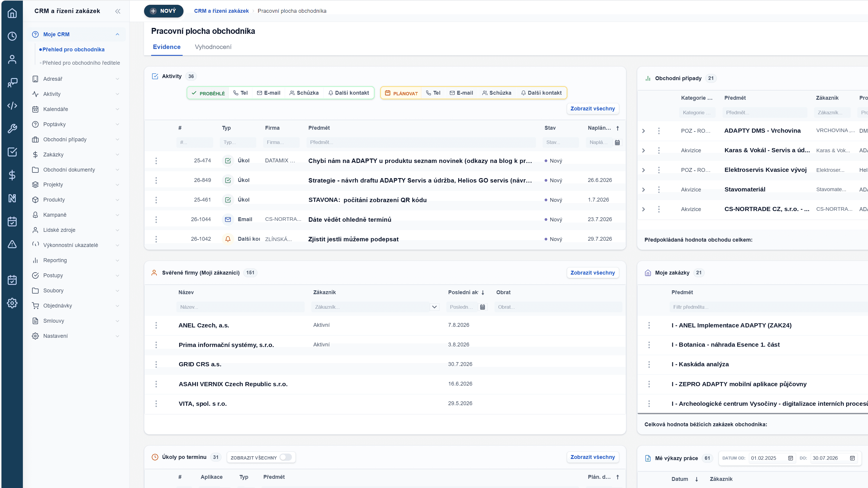Open the Zákazník filter dropdown

click(x=434, y=307)
